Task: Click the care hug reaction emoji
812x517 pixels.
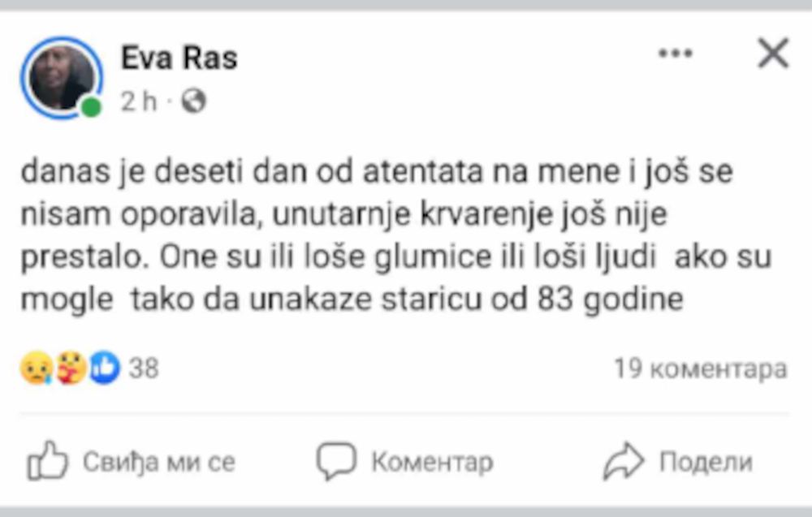Action: point(71,369)
